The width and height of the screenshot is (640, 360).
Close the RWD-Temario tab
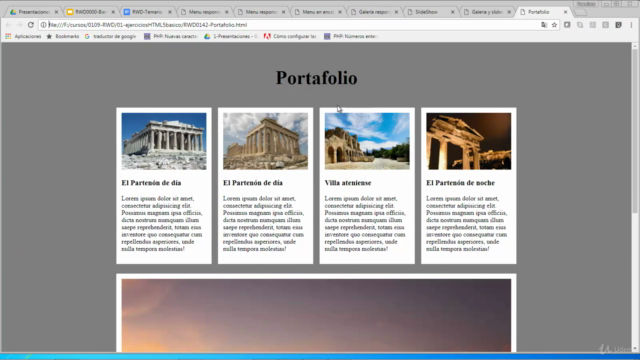(169, 12)
